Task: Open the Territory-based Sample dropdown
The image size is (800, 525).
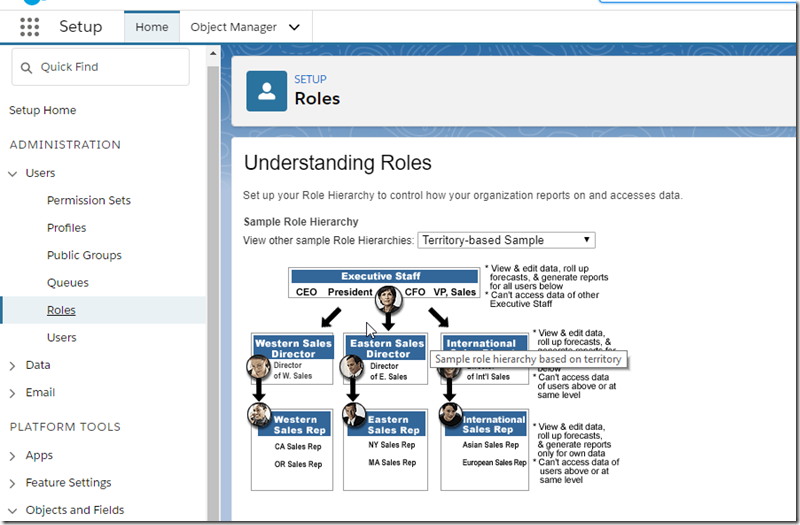Action: point(506,240)
